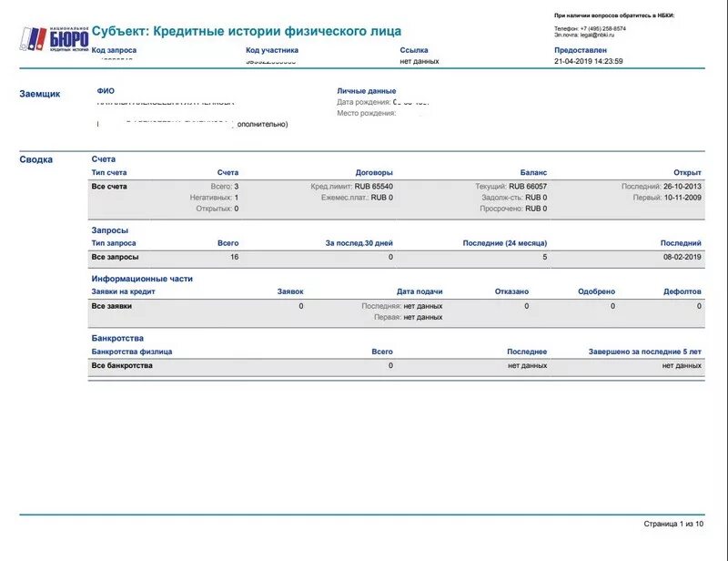This screenshot has width=728, height=561.
Task: Click 'Просрочено: RUB 0' value
Action: (x=513, y=209)
